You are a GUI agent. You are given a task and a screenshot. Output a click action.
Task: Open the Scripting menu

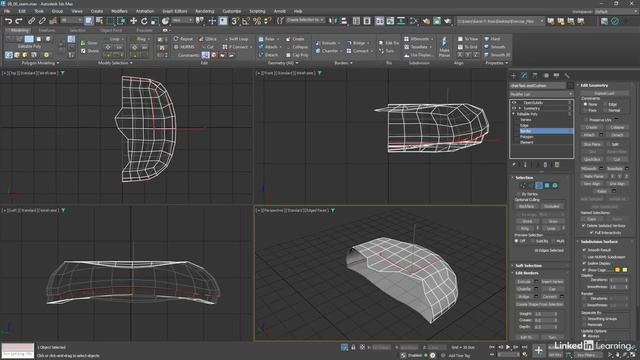257,11
